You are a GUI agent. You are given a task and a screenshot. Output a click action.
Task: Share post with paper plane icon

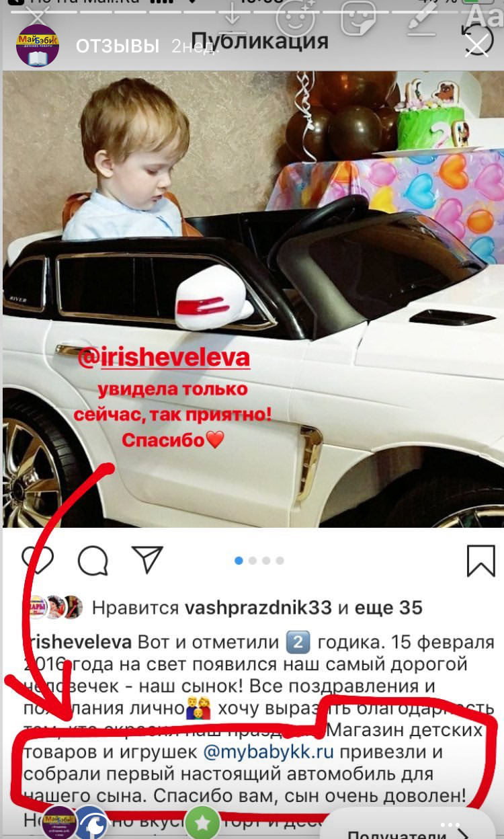147,560
